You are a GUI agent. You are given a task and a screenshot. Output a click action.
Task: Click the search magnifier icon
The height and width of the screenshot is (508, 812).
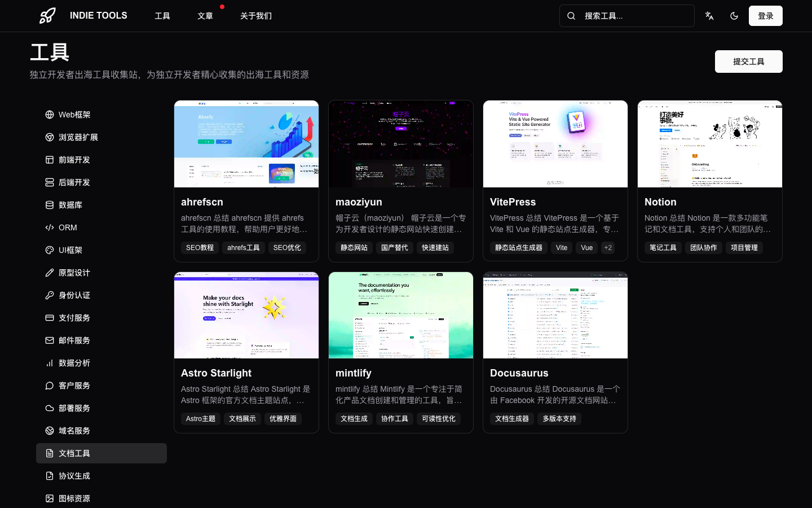[571, 16]
